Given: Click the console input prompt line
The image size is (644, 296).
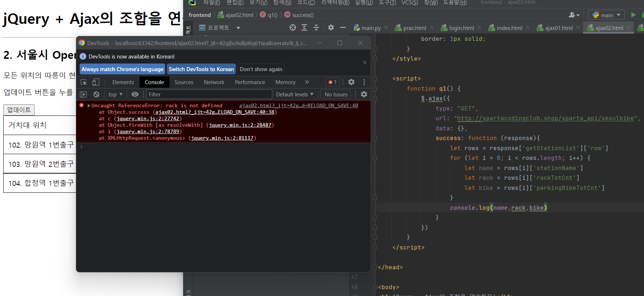Looking at the screenshot, I should click(x=224, y=147).
